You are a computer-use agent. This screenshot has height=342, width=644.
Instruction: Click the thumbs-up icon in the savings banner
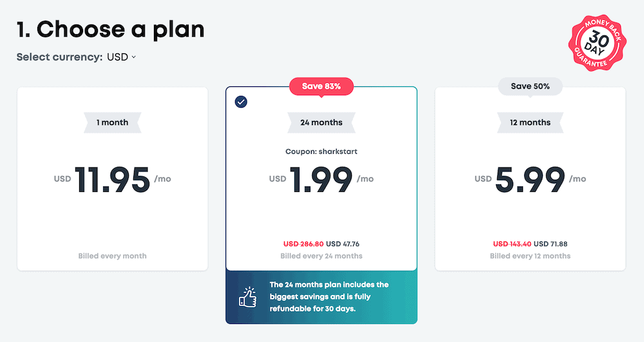(247, 297)
